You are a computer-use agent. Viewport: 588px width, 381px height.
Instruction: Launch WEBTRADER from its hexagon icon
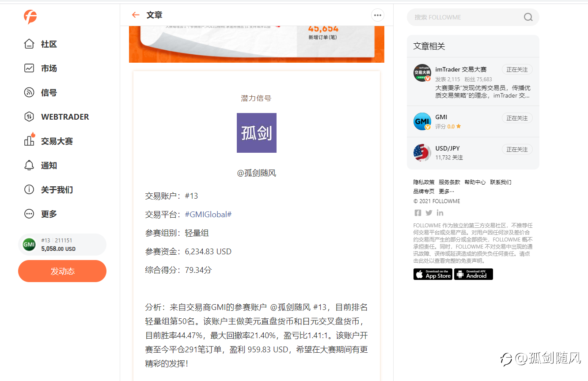(x=29, y=117)
